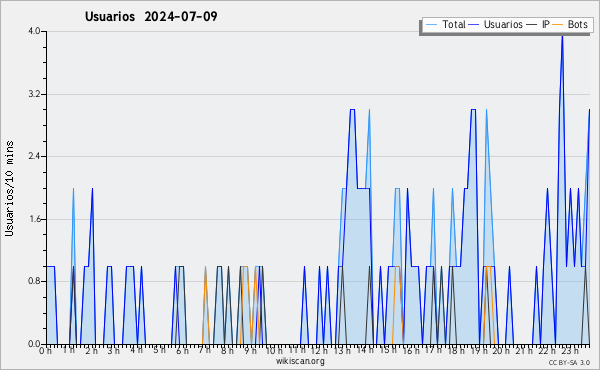Screen dimensions: 600x370
Task: Click the 23 h x-axis label
Action: (570, 350)
